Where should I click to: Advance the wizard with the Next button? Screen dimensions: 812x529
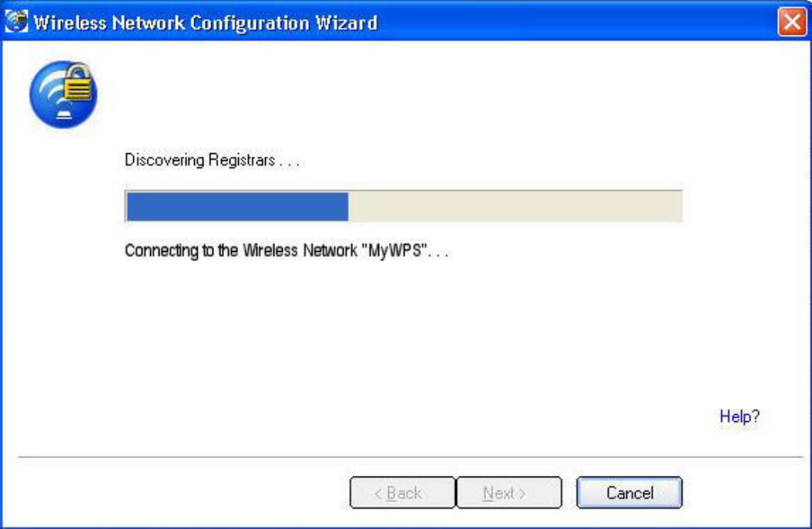coord(509,493)
